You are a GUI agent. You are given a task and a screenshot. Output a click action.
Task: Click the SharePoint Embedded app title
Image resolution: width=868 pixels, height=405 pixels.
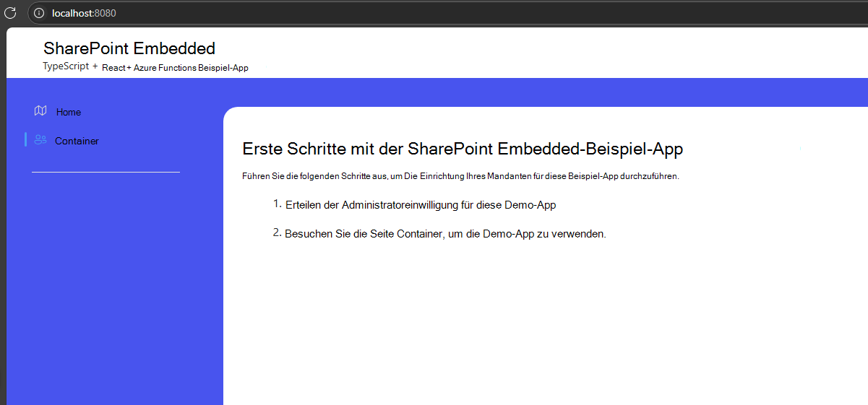point(129,48)
